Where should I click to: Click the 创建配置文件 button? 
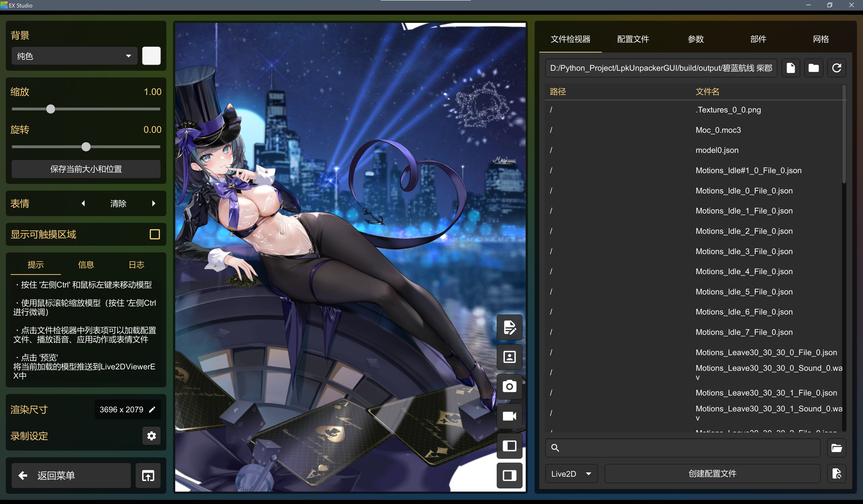712,474
